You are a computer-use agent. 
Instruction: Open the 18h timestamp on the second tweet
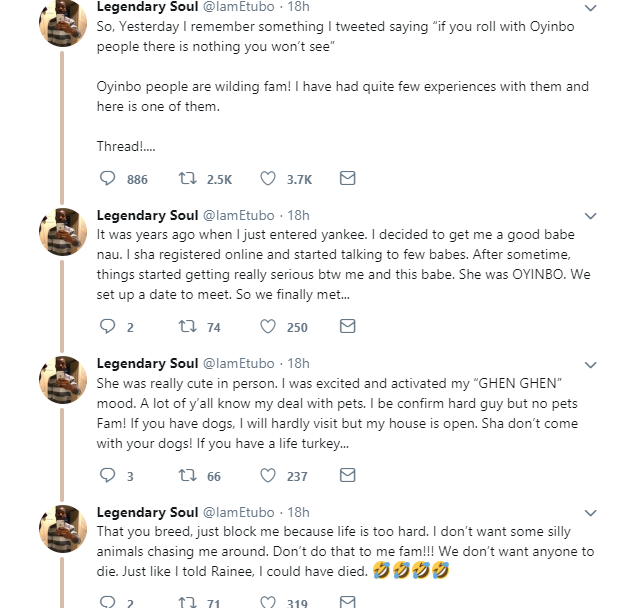[298, 215]
